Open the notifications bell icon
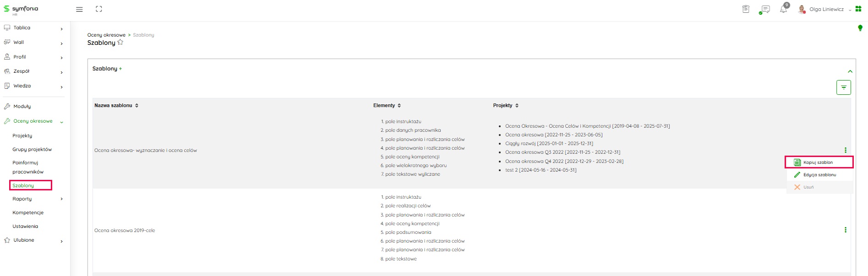The image size is (868, 276). 783,10
